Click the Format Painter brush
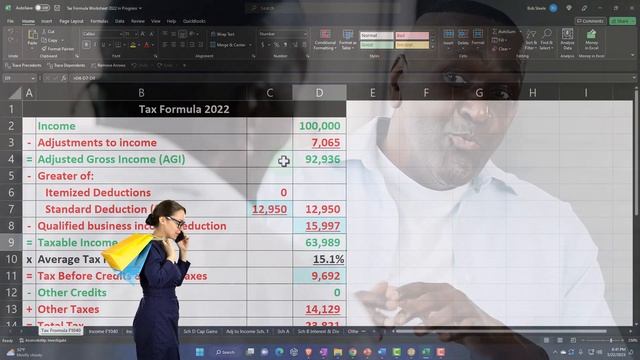This screenshot has height=360, width=640. tap(58, 49)
